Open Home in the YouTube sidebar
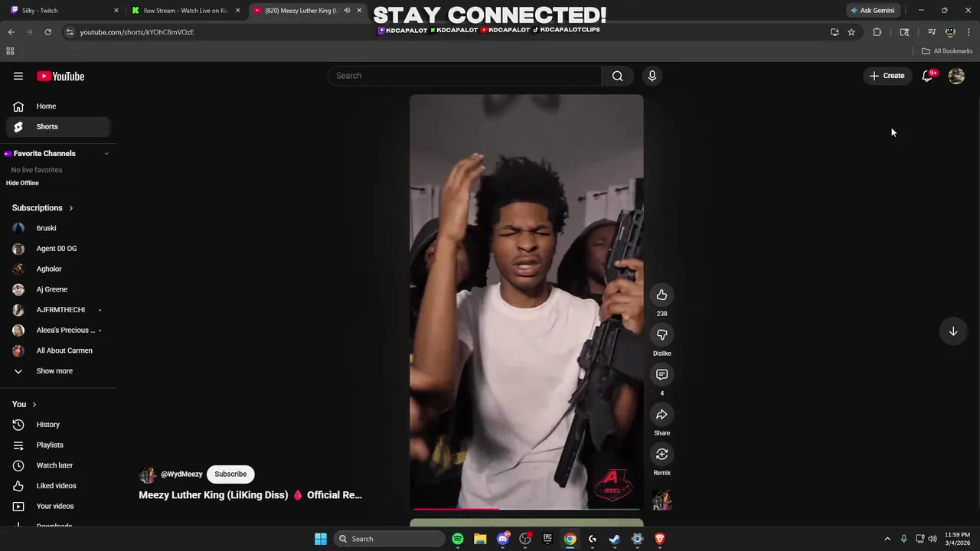 [58, 106]
